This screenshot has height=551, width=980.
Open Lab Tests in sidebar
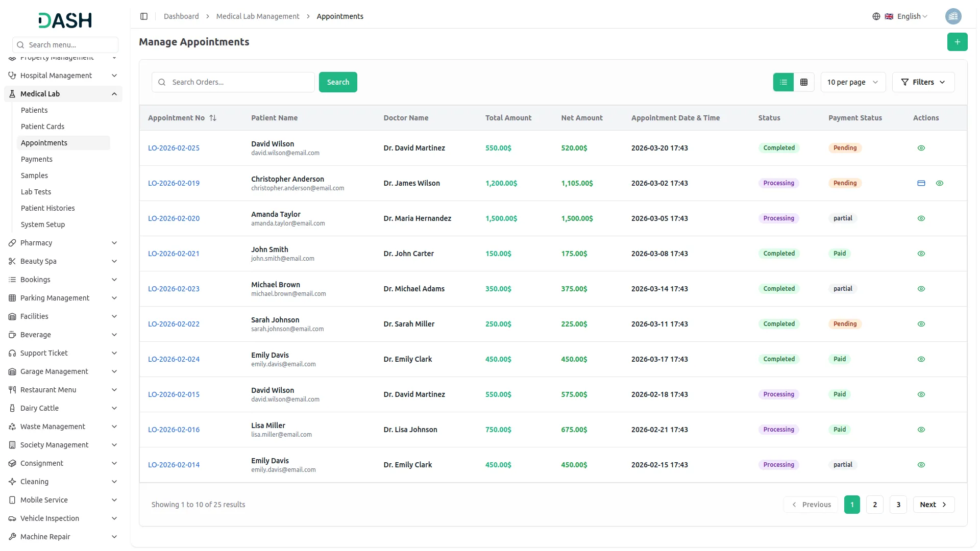tap(36, 192)
